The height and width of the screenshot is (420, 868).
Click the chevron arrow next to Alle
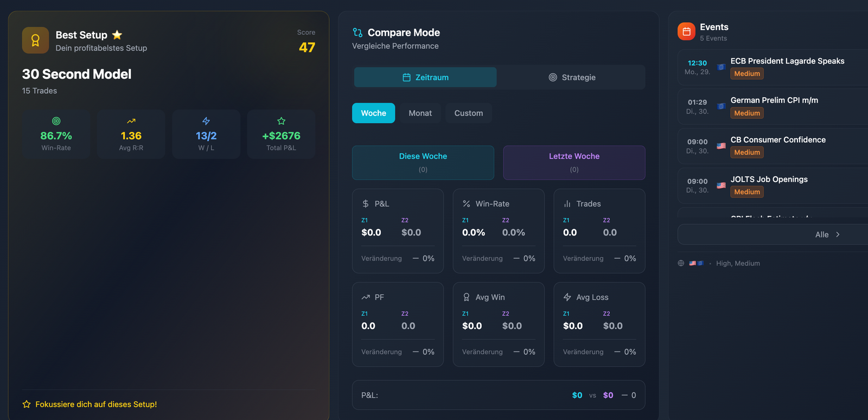838,234
